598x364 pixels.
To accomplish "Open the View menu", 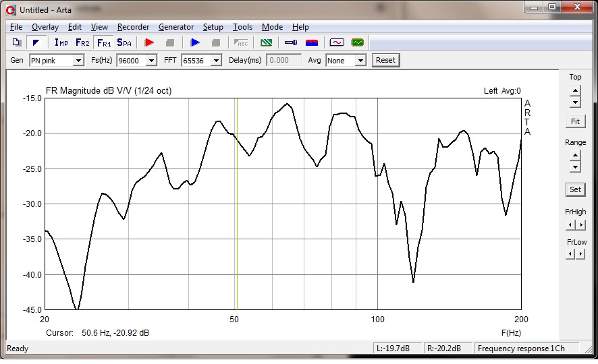I will (99, 27).
